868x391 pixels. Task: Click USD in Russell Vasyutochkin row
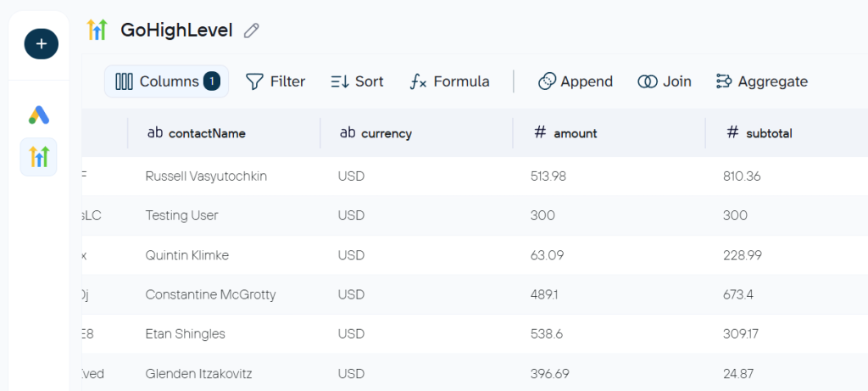point(352,176)
